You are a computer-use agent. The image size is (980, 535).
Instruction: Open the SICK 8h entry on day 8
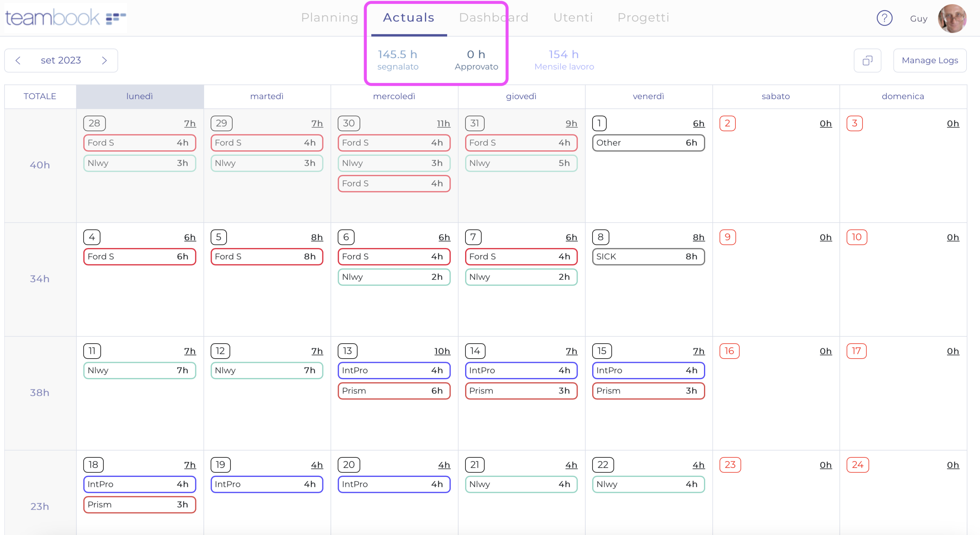click(648, 256)
